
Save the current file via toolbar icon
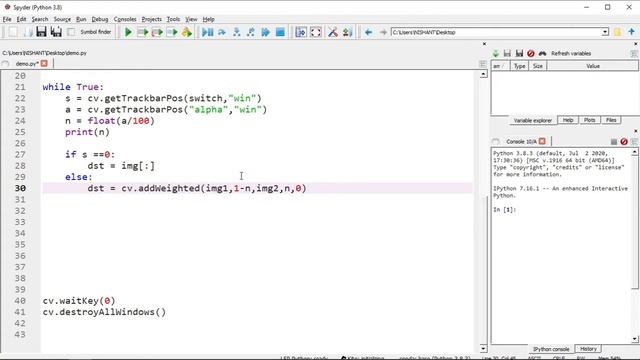point(41,32)
